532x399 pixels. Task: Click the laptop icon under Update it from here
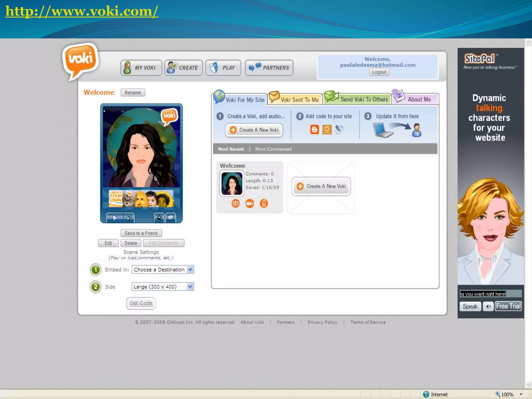click(x=383, y=130)
